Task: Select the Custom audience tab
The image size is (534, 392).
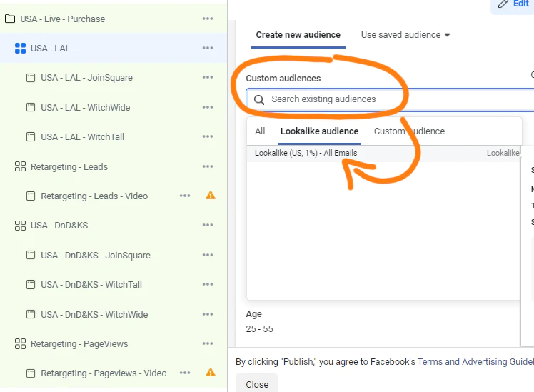Action: coord(409,131)
